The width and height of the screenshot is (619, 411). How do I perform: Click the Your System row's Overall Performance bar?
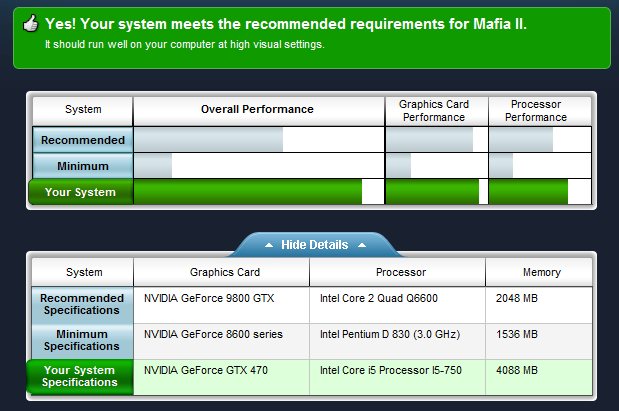pyautogui.click(x=248, y=192)
